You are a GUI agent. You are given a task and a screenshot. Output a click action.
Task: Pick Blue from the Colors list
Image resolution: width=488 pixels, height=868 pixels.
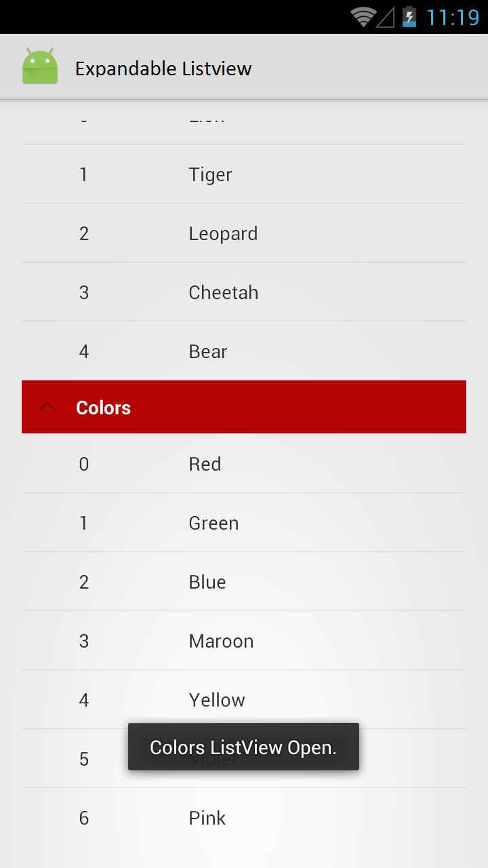[x=244, y=582]
